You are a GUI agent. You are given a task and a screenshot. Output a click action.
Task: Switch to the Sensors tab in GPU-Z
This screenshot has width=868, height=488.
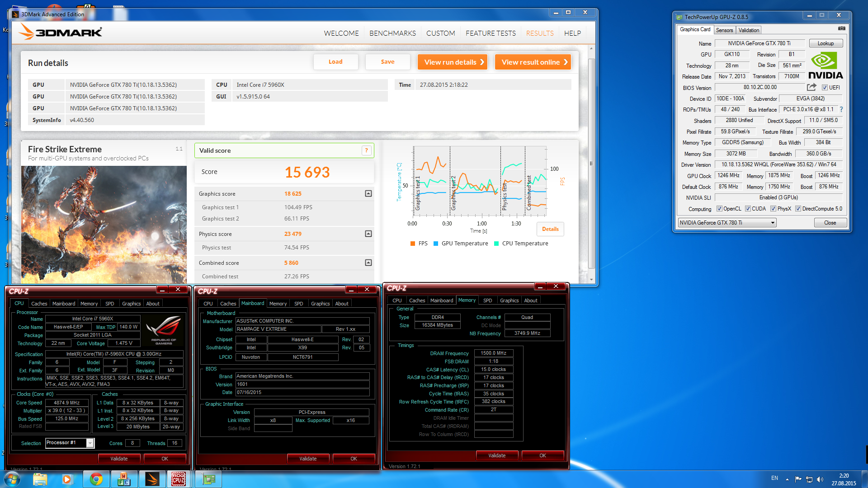click(724, 30)
